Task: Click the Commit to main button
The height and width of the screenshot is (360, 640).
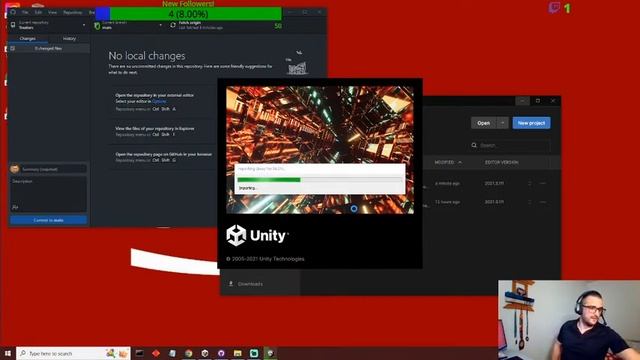Action: 48,220
